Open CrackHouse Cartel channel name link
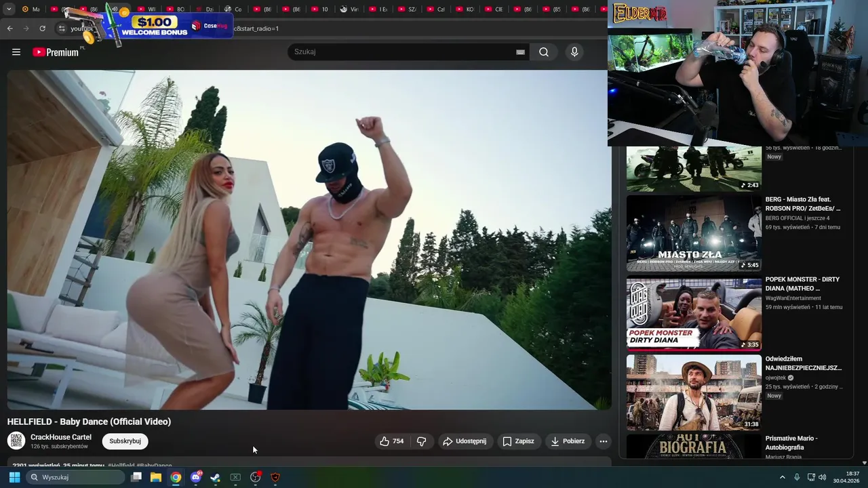 61,437
